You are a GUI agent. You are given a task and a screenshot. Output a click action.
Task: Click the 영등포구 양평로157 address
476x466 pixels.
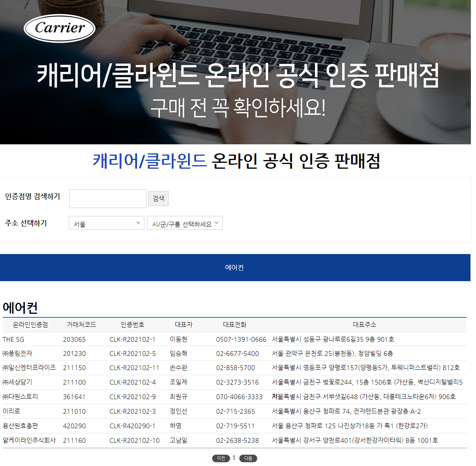coord(366,367)
